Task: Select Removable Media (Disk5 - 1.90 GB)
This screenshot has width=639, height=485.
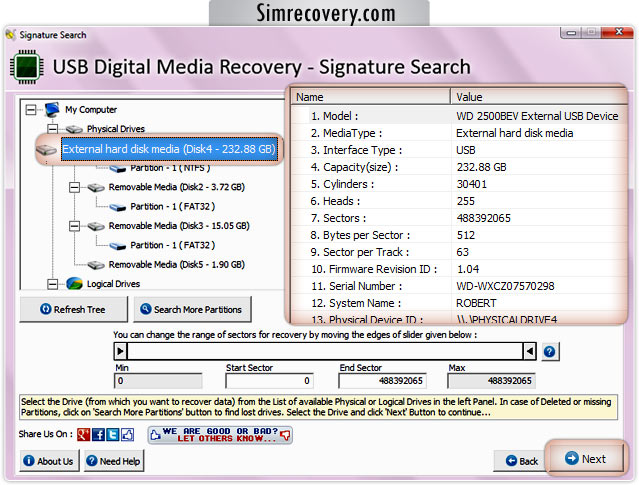Action: (x=176, y=265)
